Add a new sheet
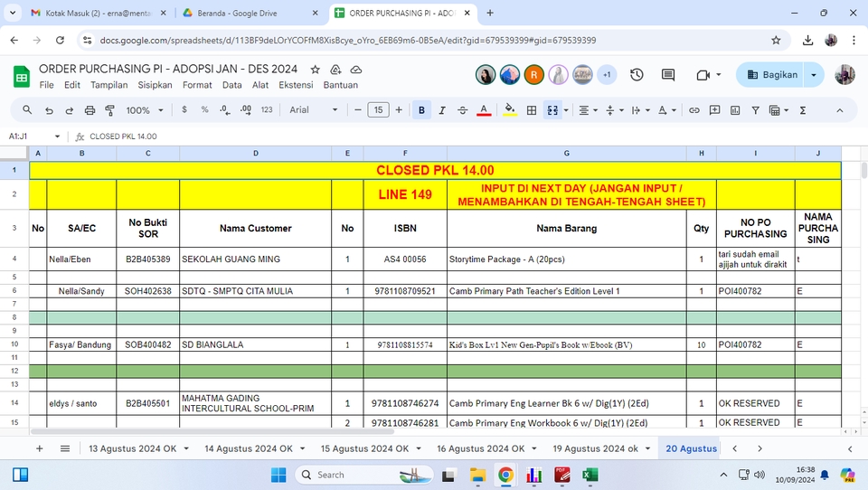868x490 pixels. pyautogui.click(x=39, y=448)
